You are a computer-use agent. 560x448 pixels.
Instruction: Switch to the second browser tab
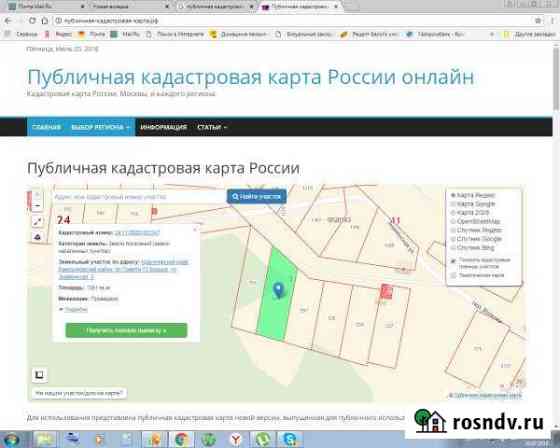pyautogui.click(x=129, y=6)
